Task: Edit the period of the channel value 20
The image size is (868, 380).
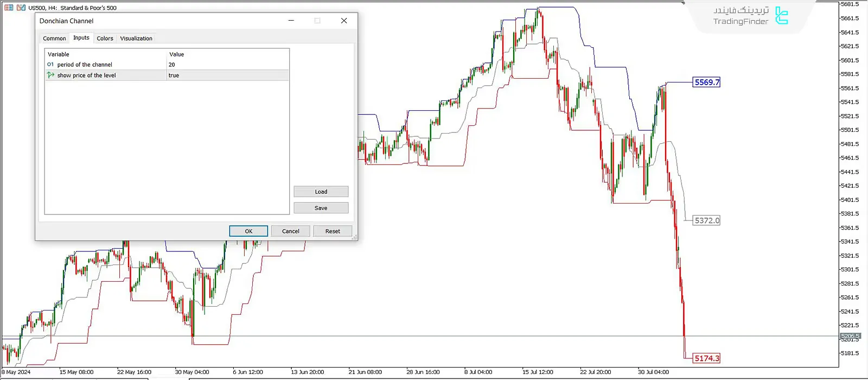Action: (x=227, y=65)
